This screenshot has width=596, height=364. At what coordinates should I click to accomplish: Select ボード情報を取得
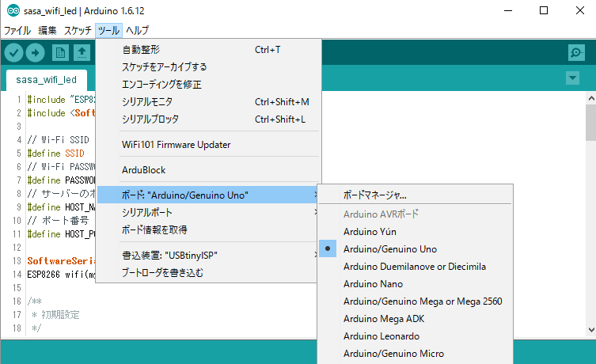point(207,230)
